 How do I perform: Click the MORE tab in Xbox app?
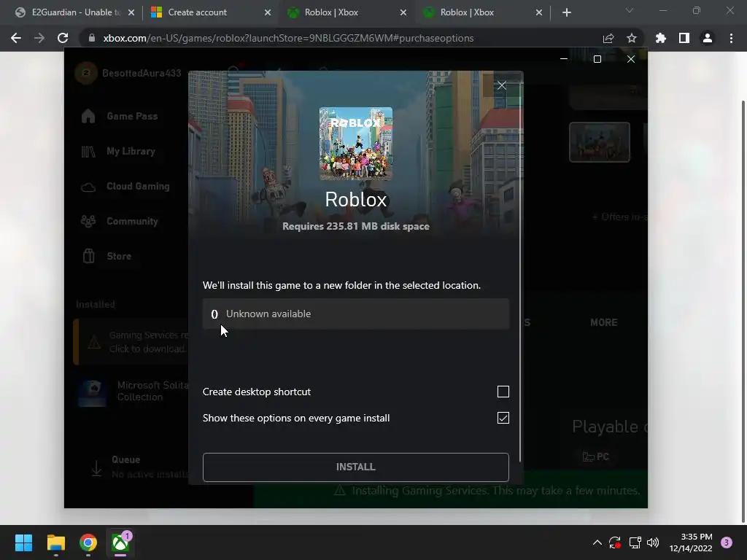point(603,322)
